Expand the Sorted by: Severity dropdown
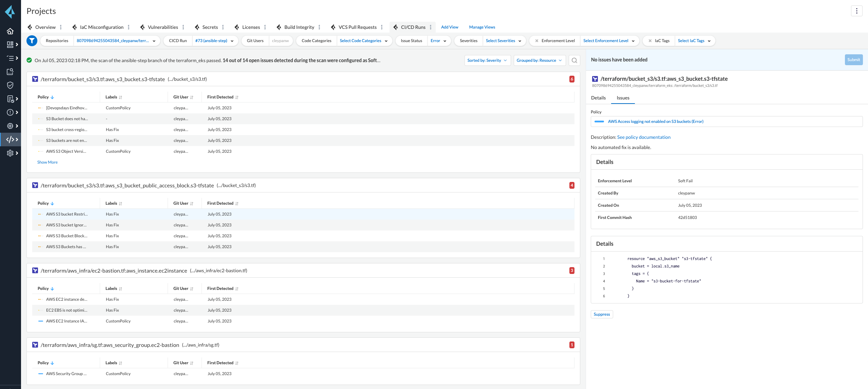 [x=487, y=60]
